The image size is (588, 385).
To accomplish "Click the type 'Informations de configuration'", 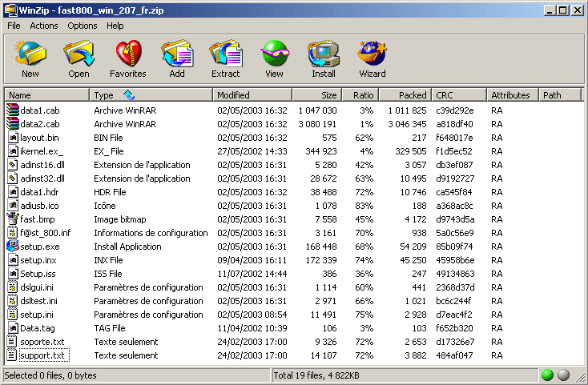I will [x=151, y=233].
